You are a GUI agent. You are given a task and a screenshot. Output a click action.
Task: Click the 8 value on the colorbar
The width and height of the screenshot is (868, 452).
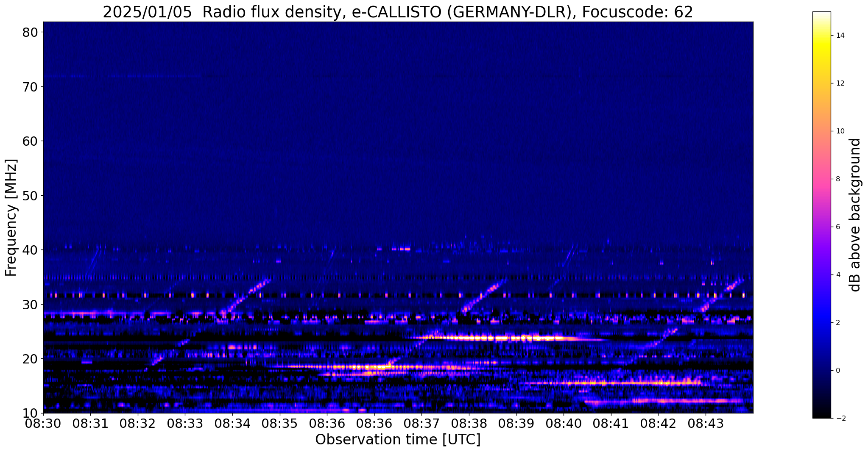tap(837, 179)
